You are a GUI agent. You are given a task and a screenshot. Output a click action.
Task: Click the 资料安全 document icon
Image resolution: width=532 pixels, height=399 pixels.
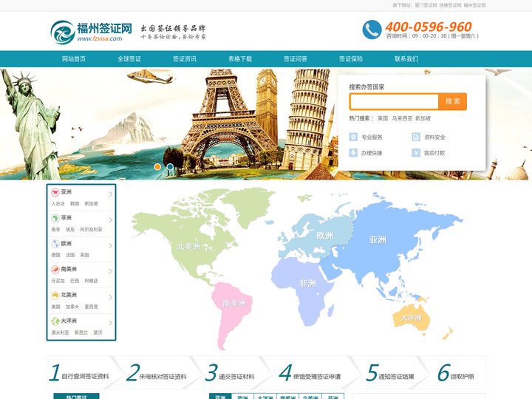pos(416,137)
